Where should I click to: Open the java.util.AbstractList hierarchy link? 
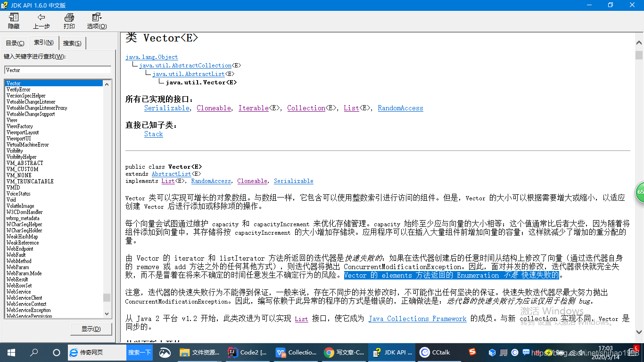pyautogui.click(x=189, y=74)
